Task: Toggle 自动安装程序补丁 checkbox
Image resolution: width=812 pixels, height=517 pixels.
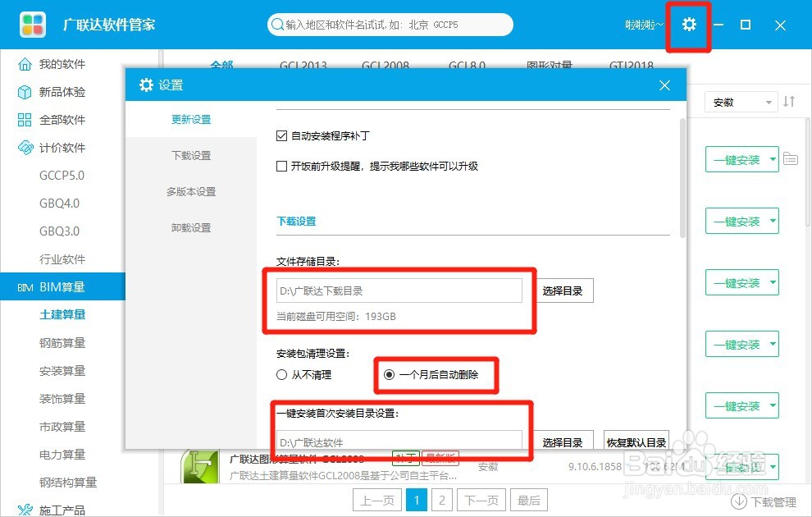Action: (281, 136)
